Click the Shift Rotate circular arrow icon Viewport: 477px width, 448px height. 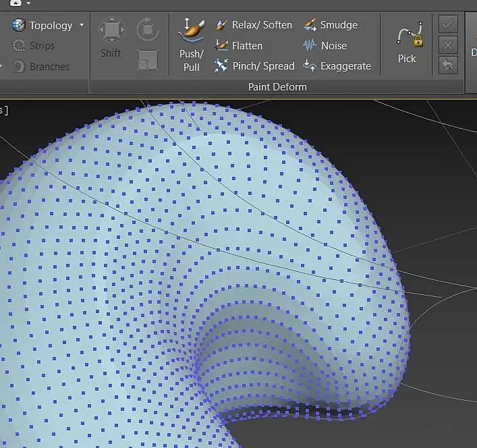pos(147,30)
